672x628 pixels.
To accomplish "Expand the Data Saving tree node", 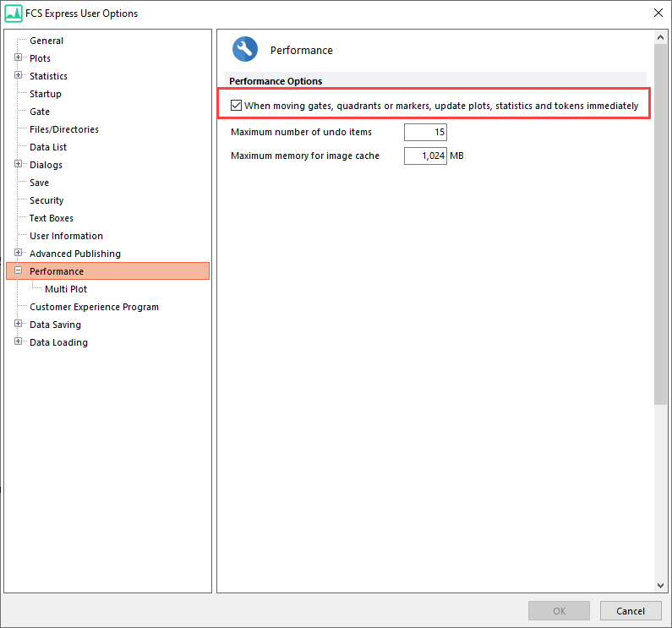I will click(x=18, y=324).
